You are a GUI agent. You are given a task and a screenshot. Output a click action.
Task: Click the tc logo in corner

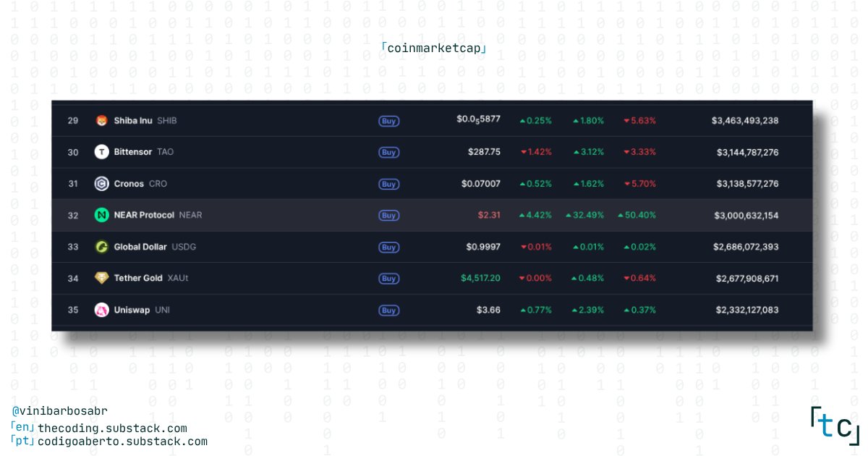pyautogui.click(x=835, y=426)
